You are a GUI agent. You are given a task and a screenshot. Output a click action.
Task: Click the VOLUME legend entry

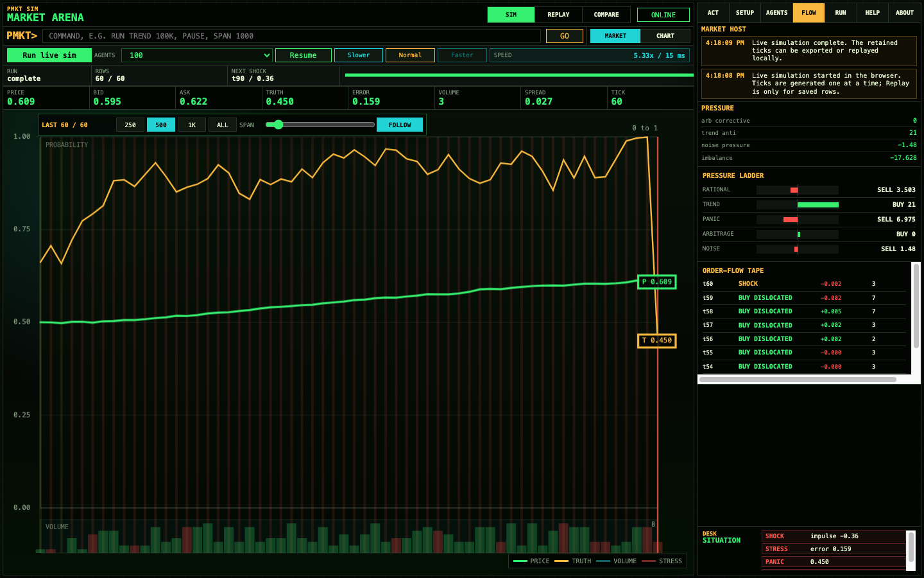coord(616,561)
